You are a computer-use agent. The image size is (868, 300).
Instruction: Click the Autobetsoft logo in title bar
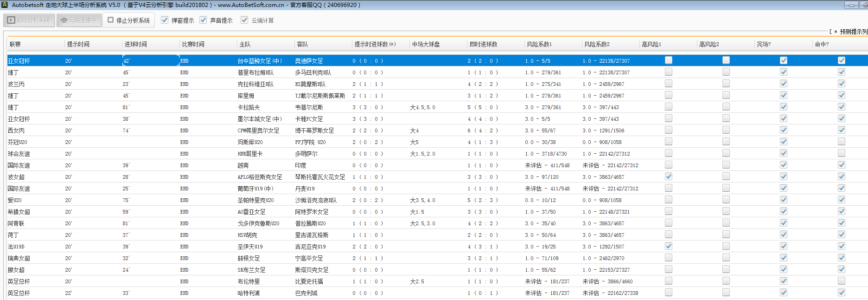click(x=5, y=5)
